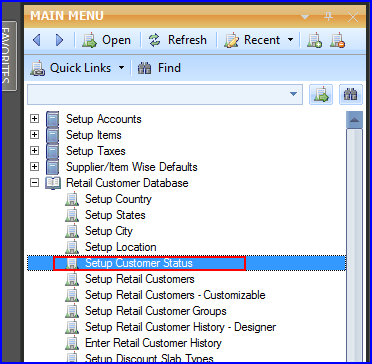Open Setup Location menu entry
The width and height of the screenshot is (372, 364).
pos(121,247)
